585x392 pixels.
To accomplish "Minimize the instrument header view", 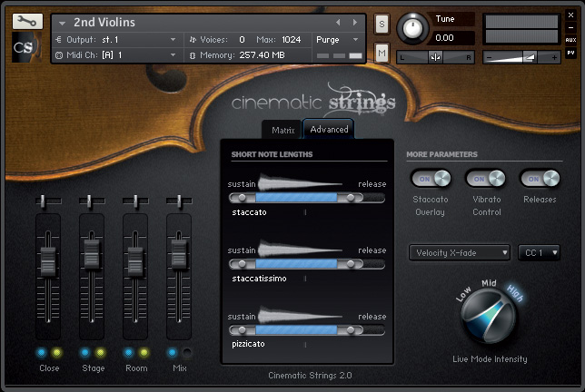I will pos(570,27).
